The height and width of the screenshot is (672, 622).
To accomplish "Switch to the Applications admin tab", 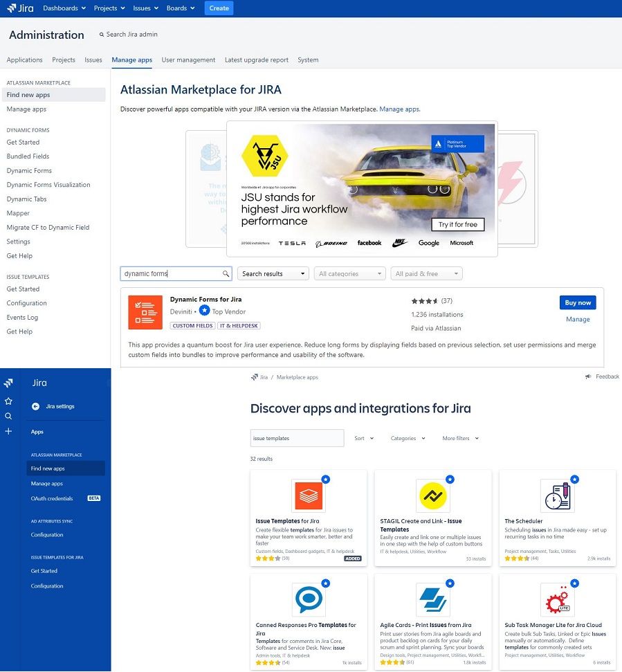I will click(x=24, y=60).
